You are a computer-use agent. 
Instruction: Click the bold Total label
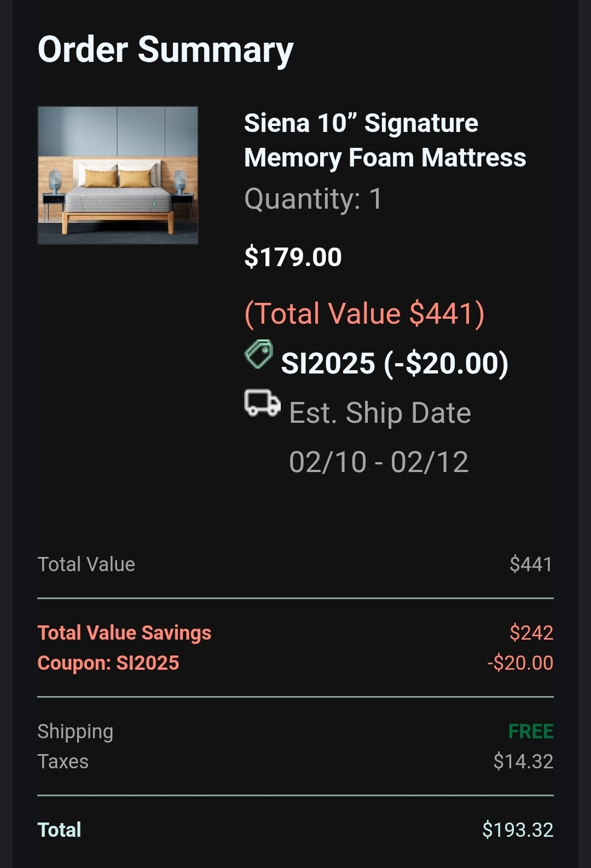(x=59, y=830)
